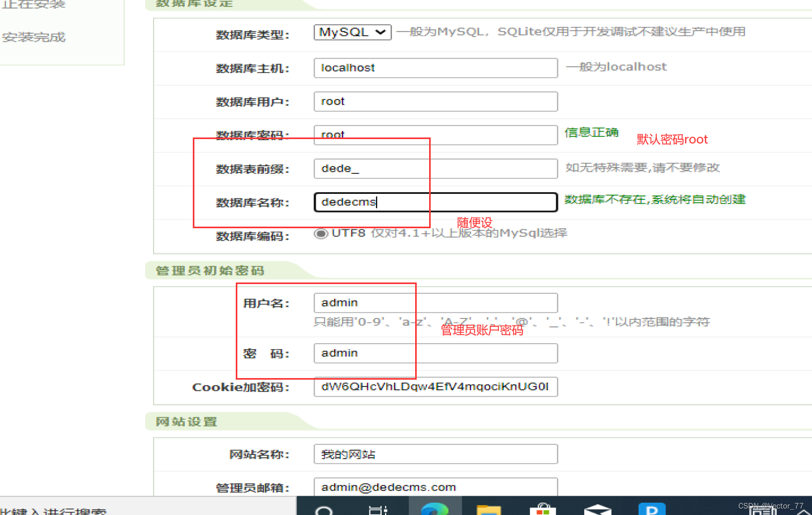Click the 数据库不存在,系统将自动创建 message
Screen dimensions: 812x515
655,200
